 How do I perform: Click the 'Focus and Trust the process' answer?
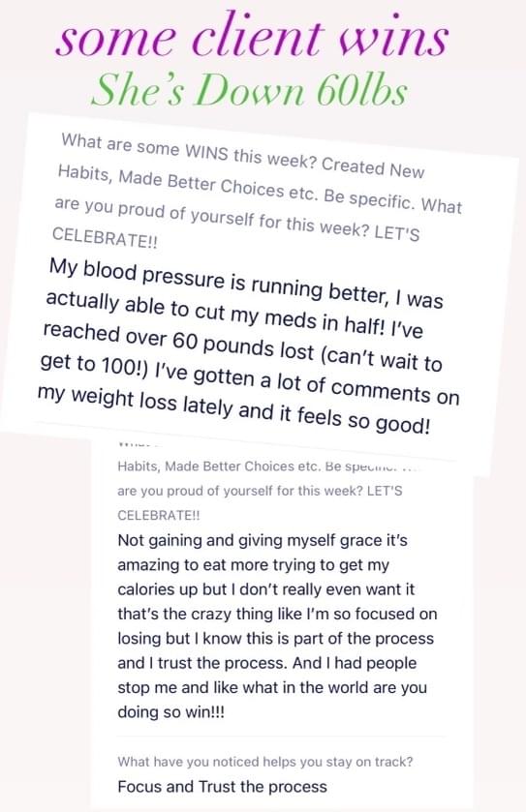tap(222, 787)
